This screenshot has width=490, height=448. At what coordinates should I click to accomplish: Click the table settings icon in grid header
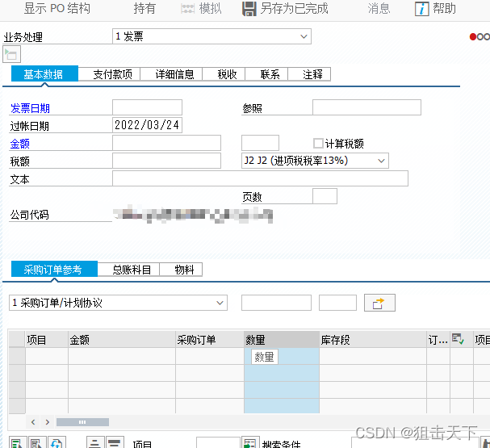(458, 339)
